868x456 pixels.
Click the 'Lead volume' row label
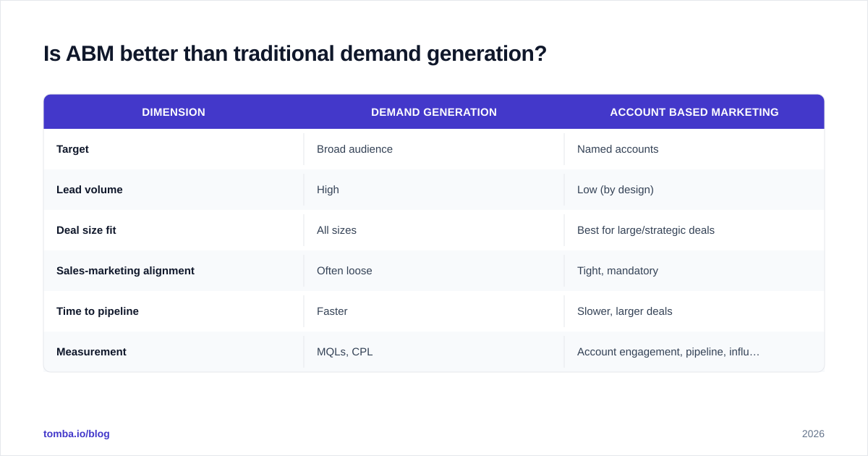coord(90,190)
